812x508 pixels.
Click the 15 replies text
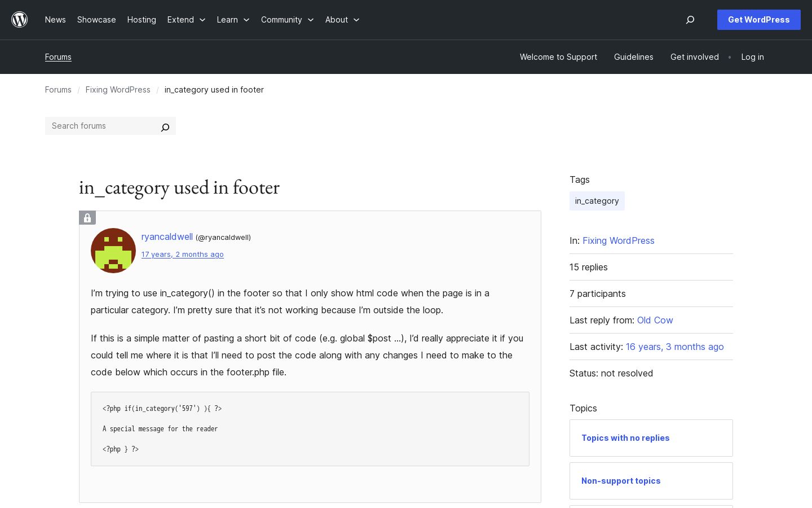pos(589,267)
